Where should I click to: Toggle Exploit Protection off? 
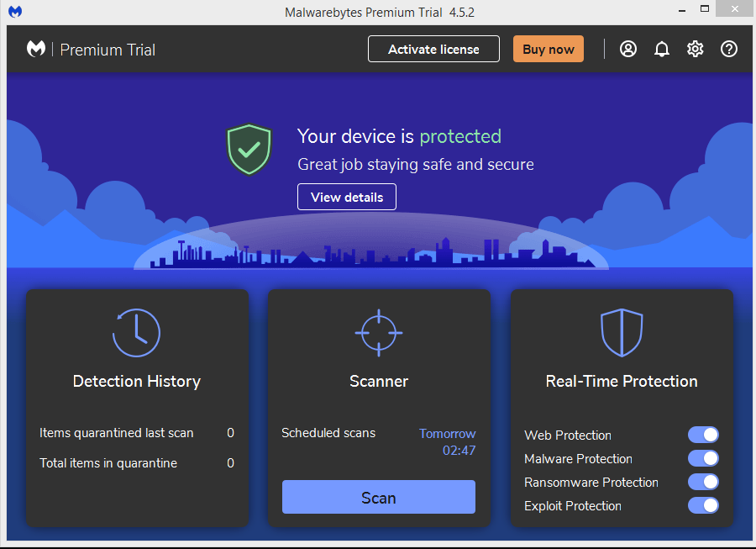tap(703, 505)
